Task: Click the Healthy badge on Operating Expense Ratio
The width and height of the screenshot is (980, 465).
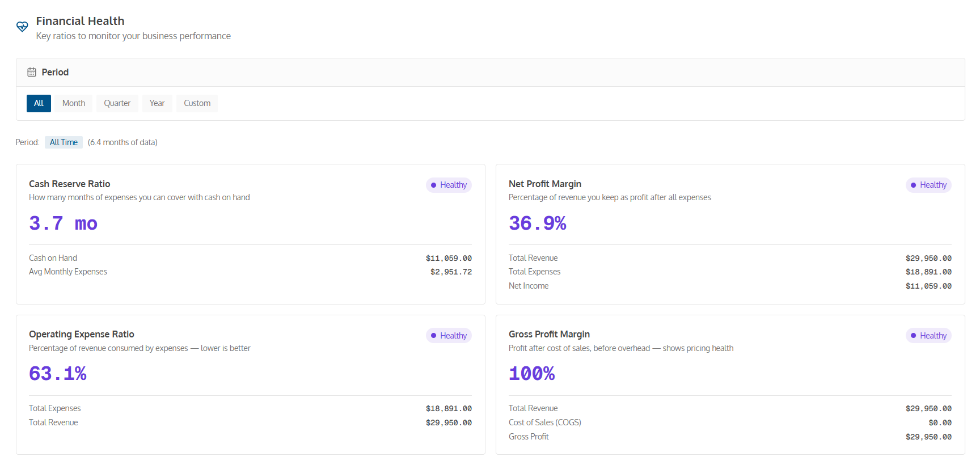Action: (x=449, y=336)
